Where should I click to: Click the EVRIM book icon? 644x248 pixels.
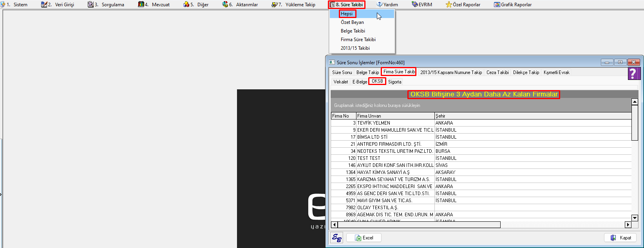pyautogui.click(x=415, y=4)
